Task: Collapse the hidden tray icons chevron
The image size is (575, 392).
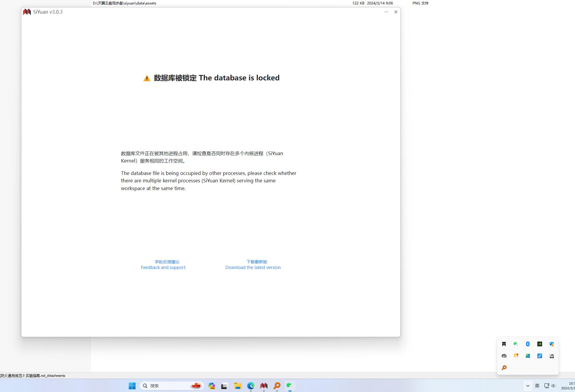Action: [528, 386]
